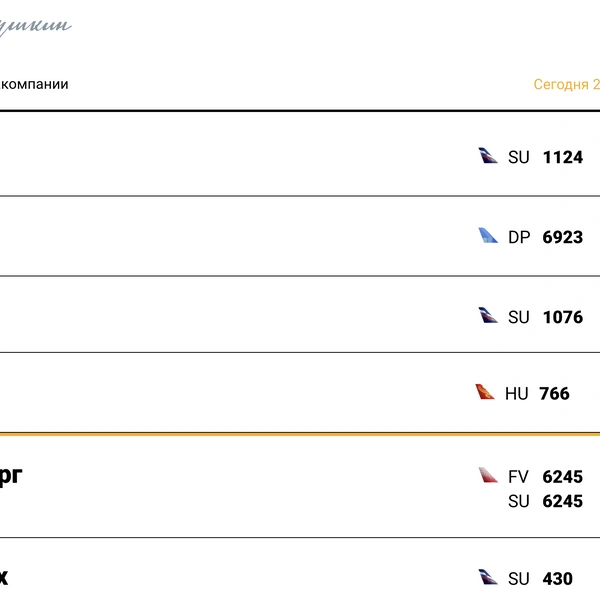Click the Aeroflot tail icon for SU 430

(x=488, y=577)
